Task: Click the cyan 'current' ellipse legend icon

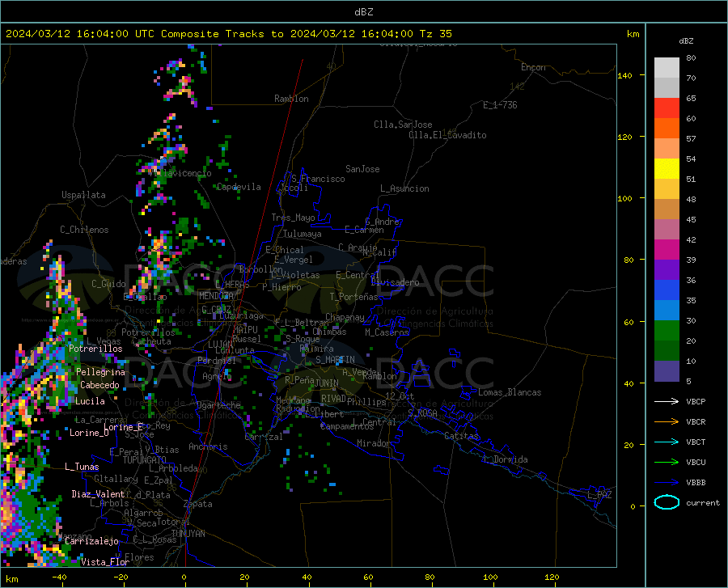Action: tap(667, 502)
